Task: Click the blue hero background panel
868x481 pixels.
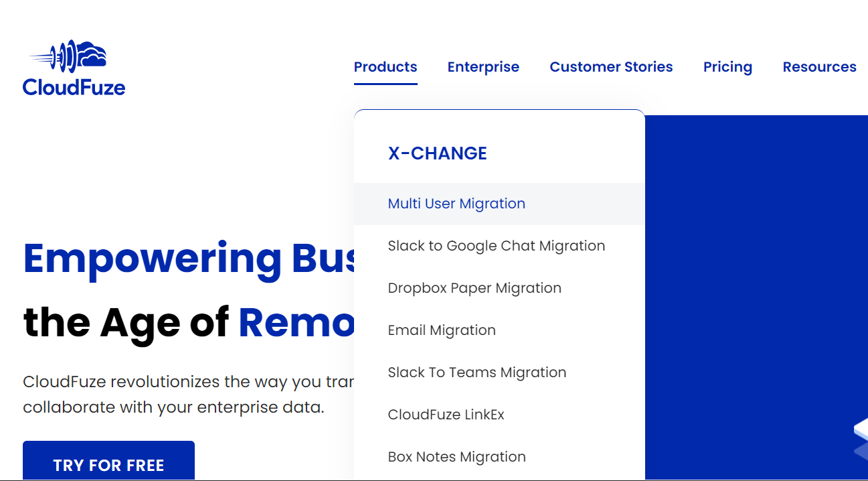Action: click(x=756, y=268)
